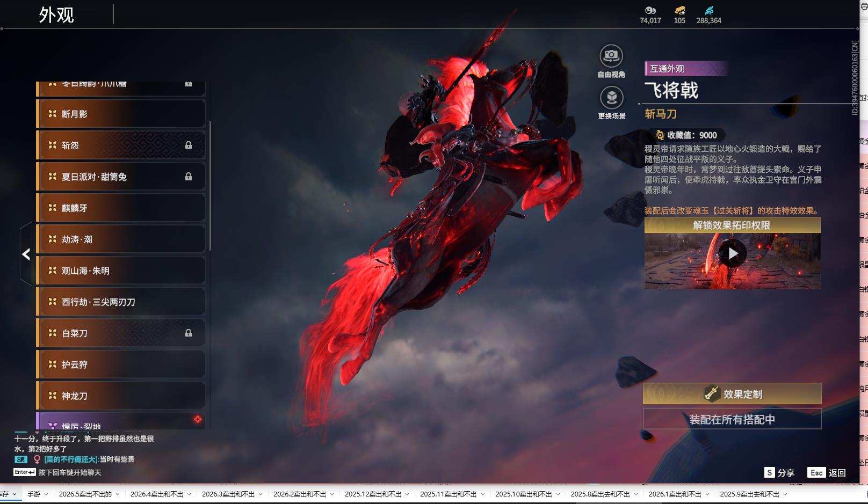The width and height of the screenshot is (868, 504).
Task: Open the 2026.4卖出和不出 tab dropdown arrow
Action: point(189,494)
